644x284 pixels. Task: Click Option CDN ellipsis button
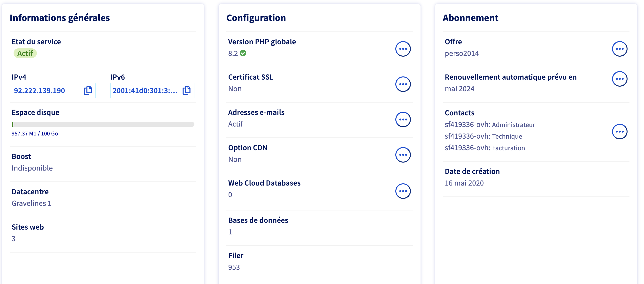pos(403,155)
